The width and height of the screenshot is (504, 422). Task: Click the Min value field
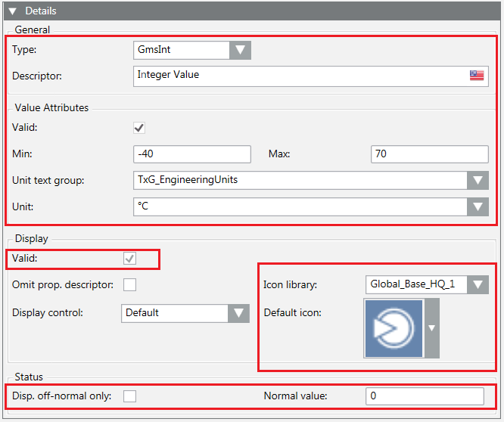point(191,154)
